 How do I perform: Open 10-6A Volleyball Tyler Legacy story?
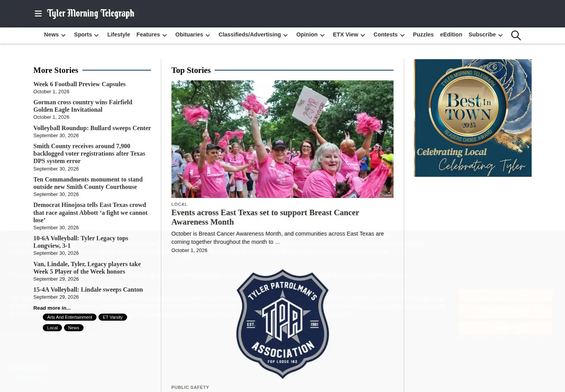(81, 242)
